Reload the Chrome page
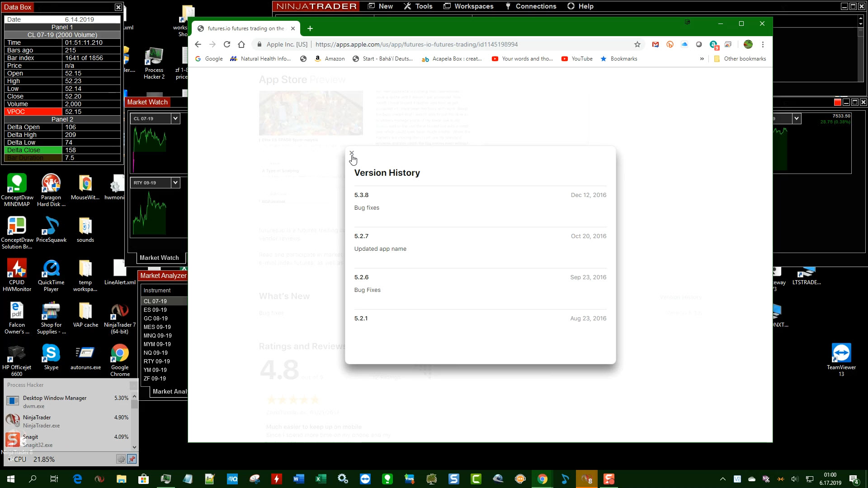The image size is (868, 488). [227, 44]
